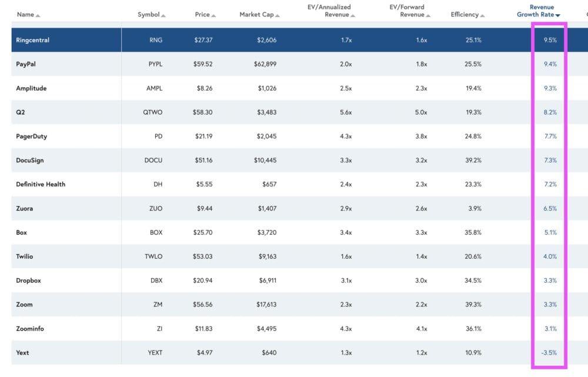
Task: Open the Amplitude company name
Action: [31, 88]
